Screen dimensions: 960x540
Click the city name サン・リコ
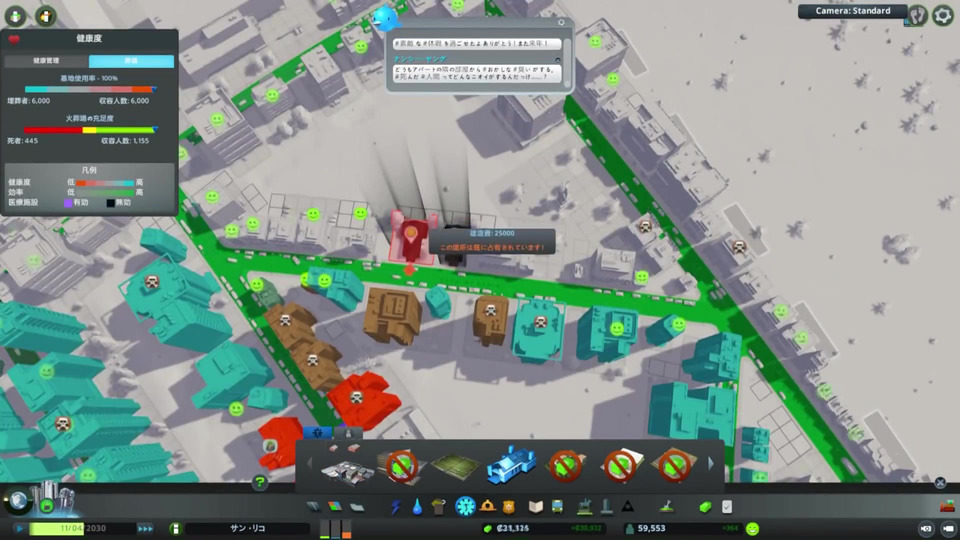248,528
